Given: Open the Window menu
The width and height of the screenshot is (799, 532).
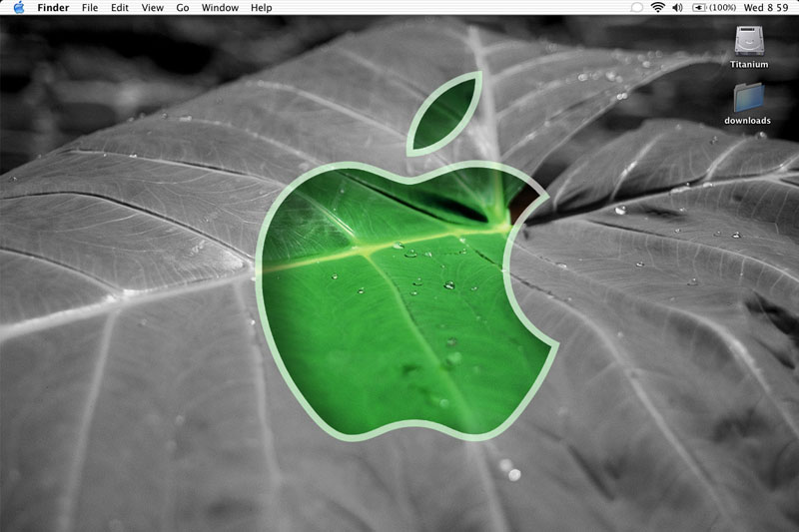Looking at the screenshot, I should click(220, 8).
